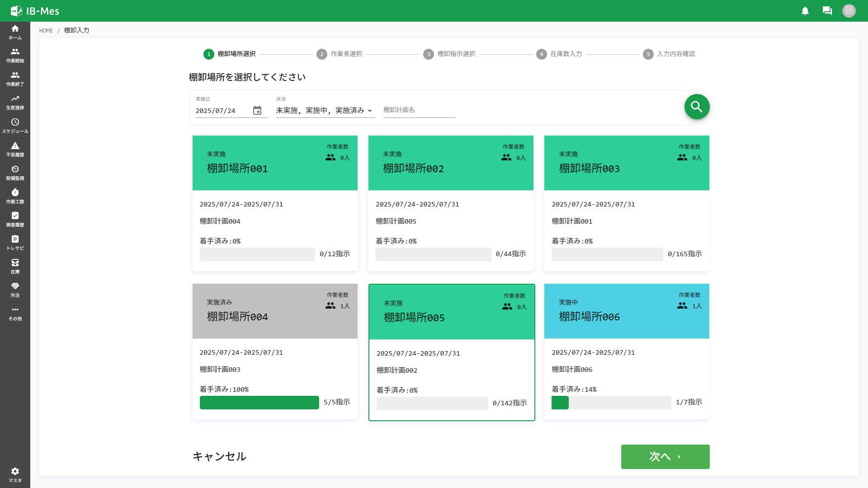The height and width of the screenshot is (488, 868).
Task: Select the 設備監視 sidebar icon
Action: coord(15,172)
